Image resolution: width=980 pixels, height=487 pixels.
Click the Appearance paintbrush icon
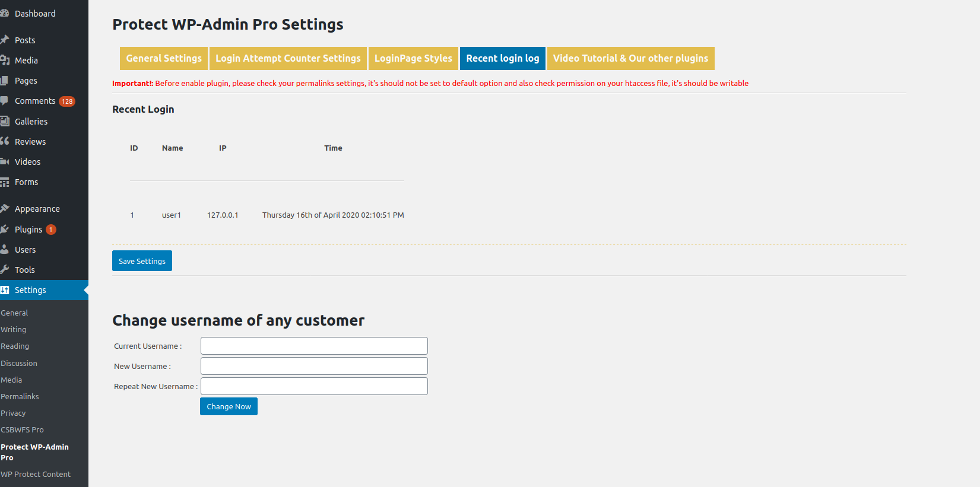[4, 209]
